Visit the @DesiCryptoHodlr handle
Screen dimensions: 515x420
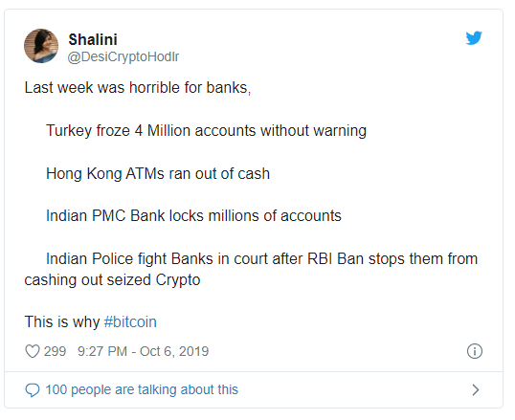click(123, 56)
